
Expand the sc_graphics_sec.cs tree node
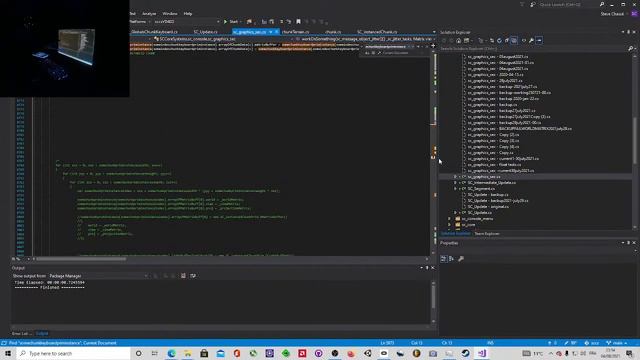pyautogui.click(x=455, y=177)
